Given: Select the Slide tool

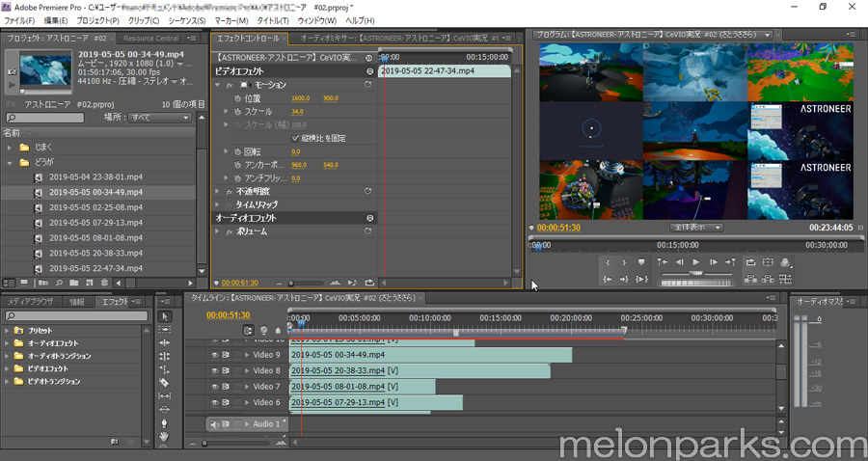Looking at the screenshot, I should pyautogui.click(x=164, y=409).
